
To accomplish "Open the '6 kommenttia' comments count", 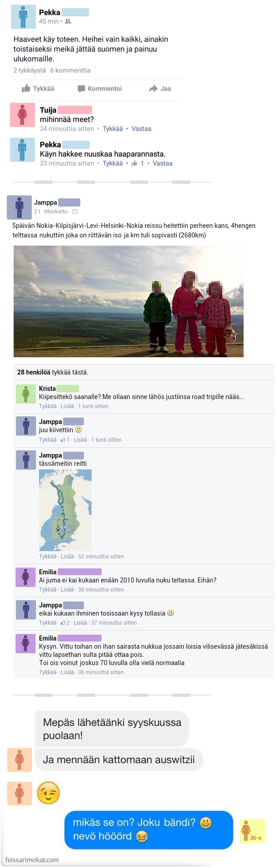I will click(x=70, y=70).
